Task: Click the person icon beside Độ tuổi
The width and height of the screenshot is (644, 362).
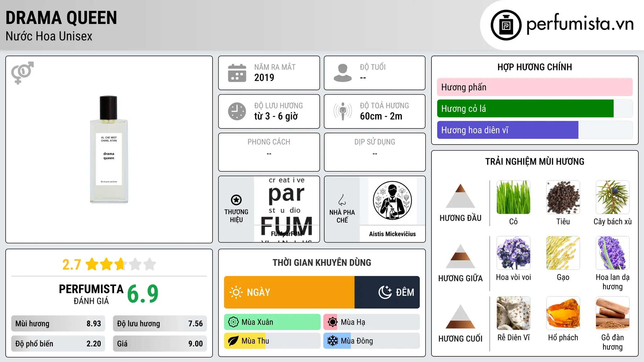Action: coord(343,73)
